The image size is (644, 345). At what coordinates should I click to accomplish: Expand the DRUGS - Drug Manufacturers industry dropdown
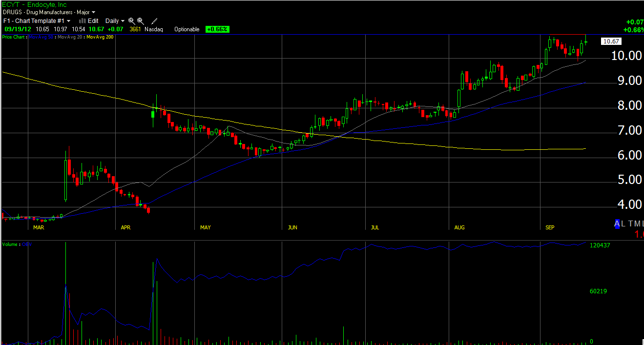pyautogui.click(x=49, y=12)
